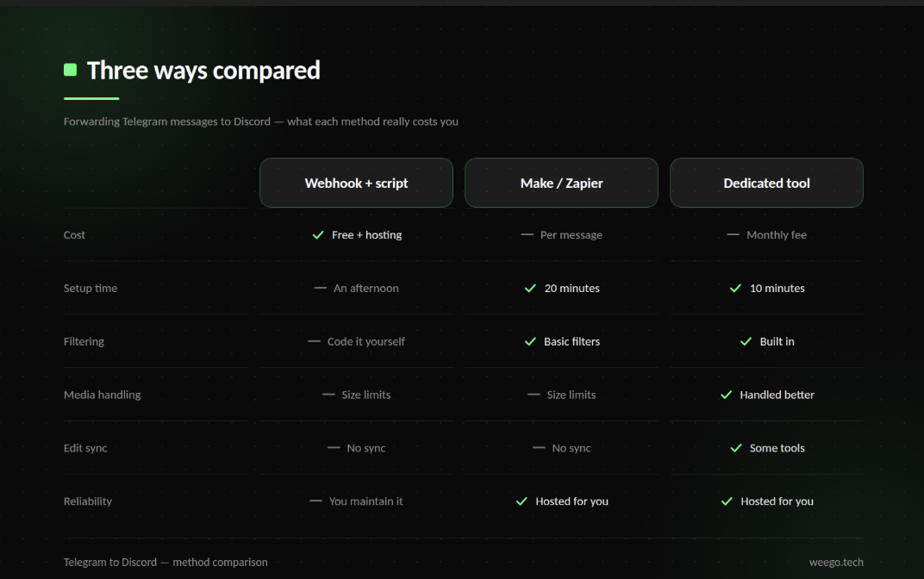Viewport: 924px width, 579px height.
Task: Click the Three ways compared heading
Action: click(203, 70)
